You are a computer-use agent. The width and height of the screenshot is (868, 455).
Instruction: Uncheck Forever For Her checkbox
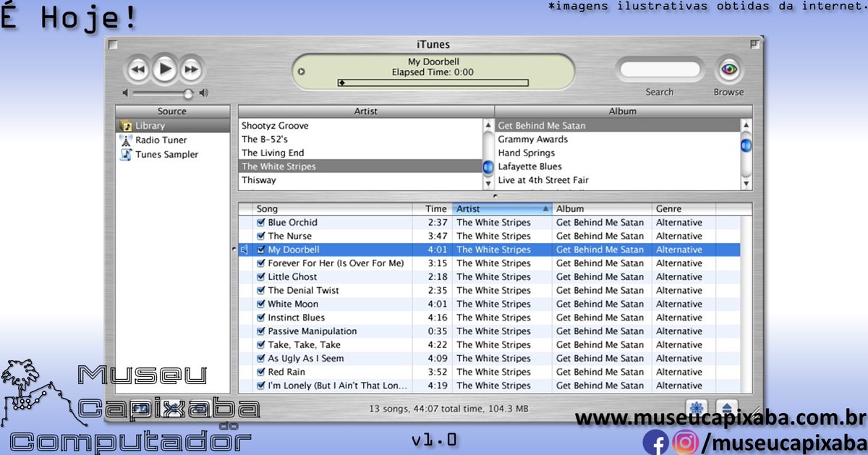click(261, 263)
